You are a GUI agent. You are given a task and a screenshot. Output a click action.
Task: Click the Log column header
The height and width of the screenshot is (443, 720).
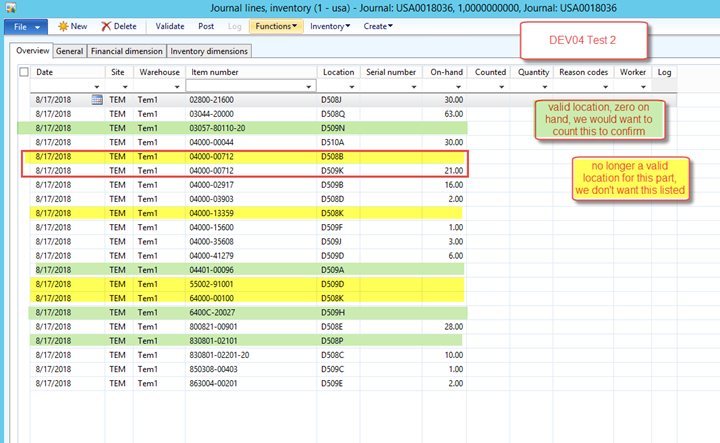(x=664, y=72)
